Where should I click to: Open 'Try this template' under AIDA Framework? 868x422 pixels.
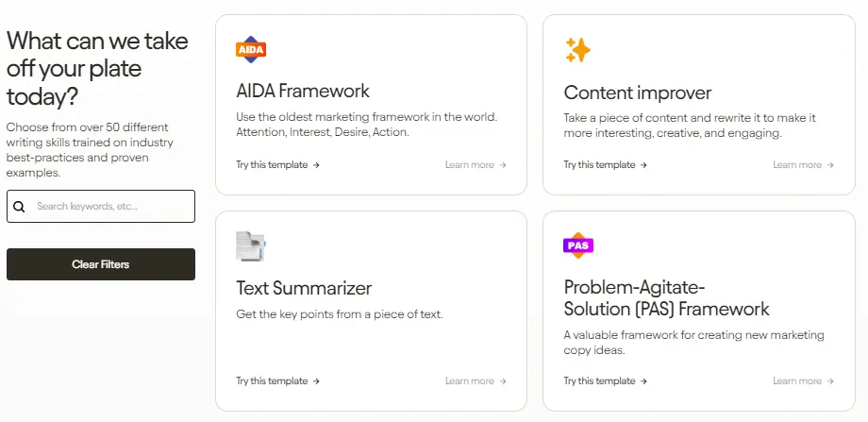[x=277, y=164]
